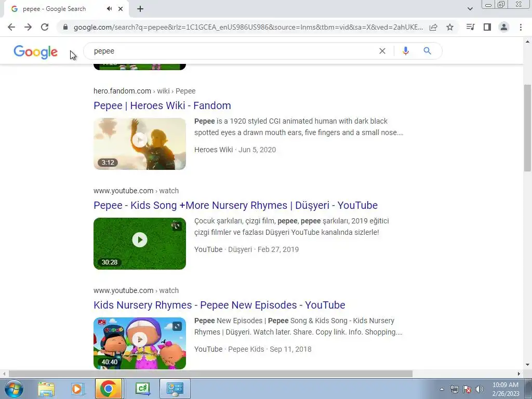The width and height of the screenshot is (532, 399).
Task: Click the Jun 5, 2020 date text
Action: pos(257,150)
